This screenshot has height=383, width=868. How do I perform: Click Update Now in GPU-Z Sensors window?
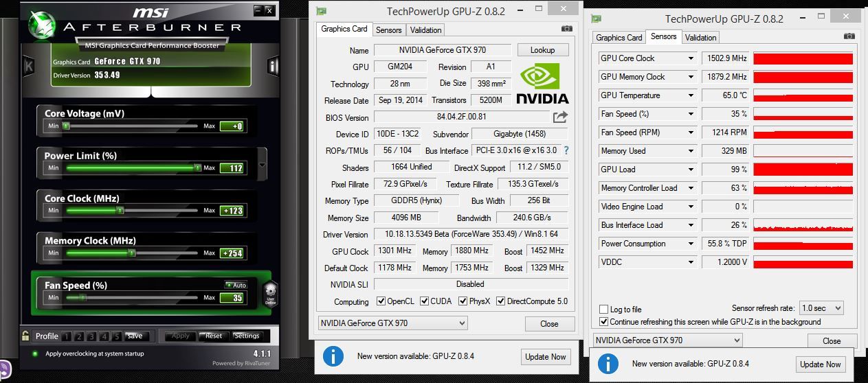[x=820, y=364]
